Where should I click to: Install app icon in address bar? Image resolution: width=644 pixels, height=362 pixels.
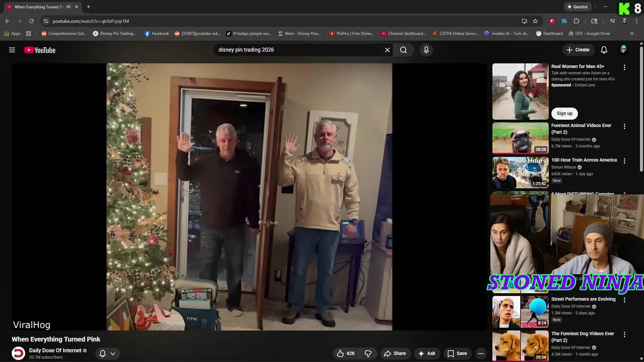click(x=524, y=21)
